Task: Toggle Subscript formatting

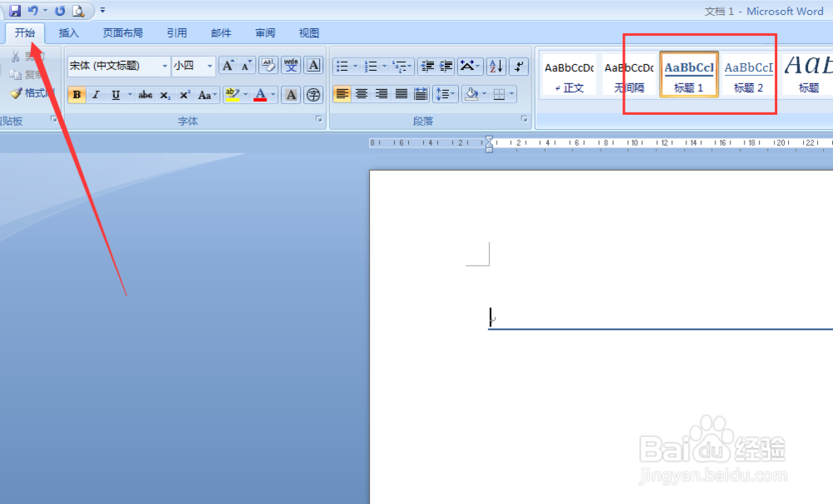Action: coord(165,94)
